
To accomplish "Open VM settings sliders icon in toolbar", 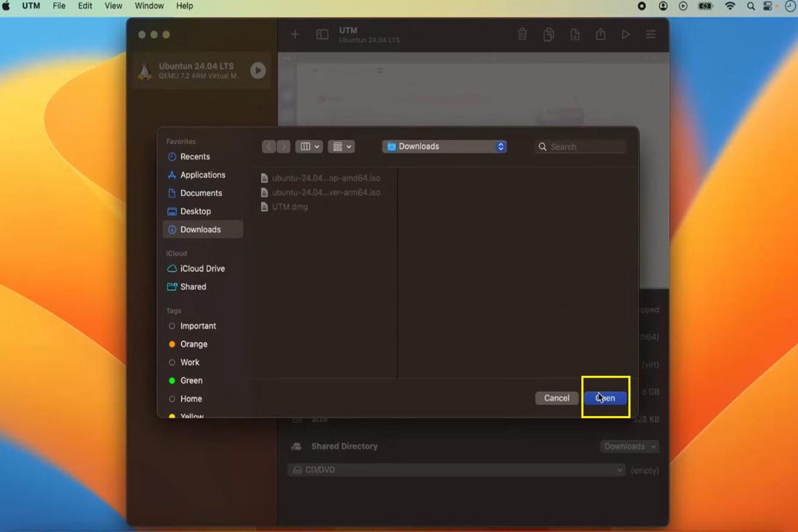I will (x=651, y=34).
